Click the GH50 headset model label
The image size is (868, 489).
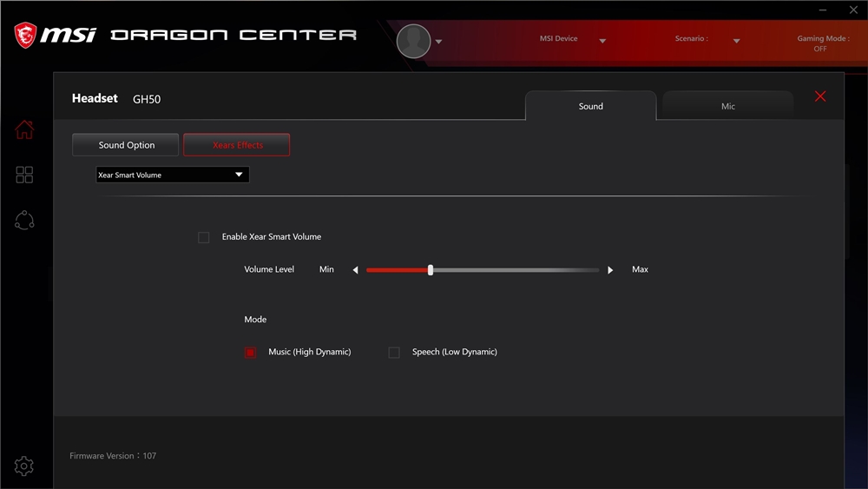pyautogui.click(x=147, y=99)
